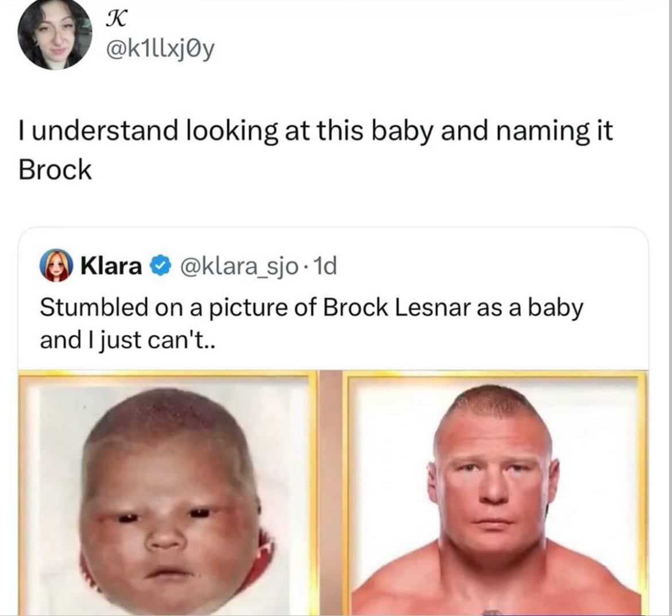
Task: Click the @k1llxj0y handle
Action: [x=159, y=51]
